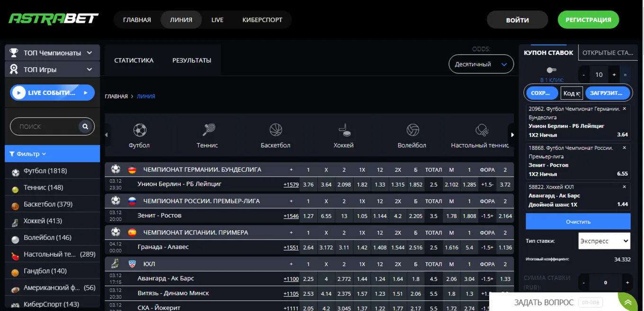Viewport: 644px width, 311px height.
Task: Remove Авангард - Ак Барс bet from coupon
Action: click(x=624, y=187)
